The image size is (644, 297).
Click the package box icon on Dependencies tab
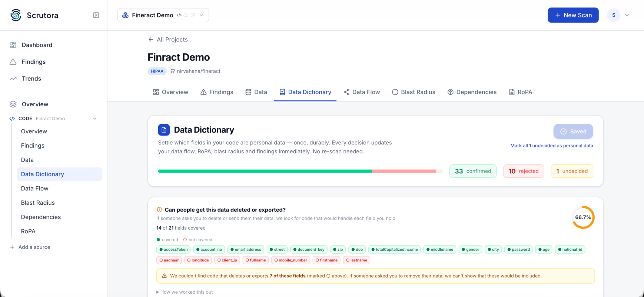[451, 92]
